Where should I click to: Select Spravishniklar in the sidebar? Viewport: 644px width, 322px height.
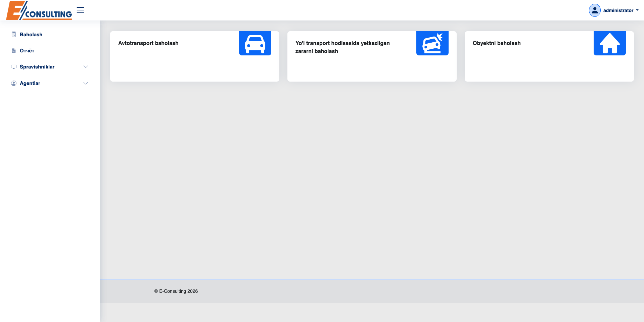[x=37, y=67]
